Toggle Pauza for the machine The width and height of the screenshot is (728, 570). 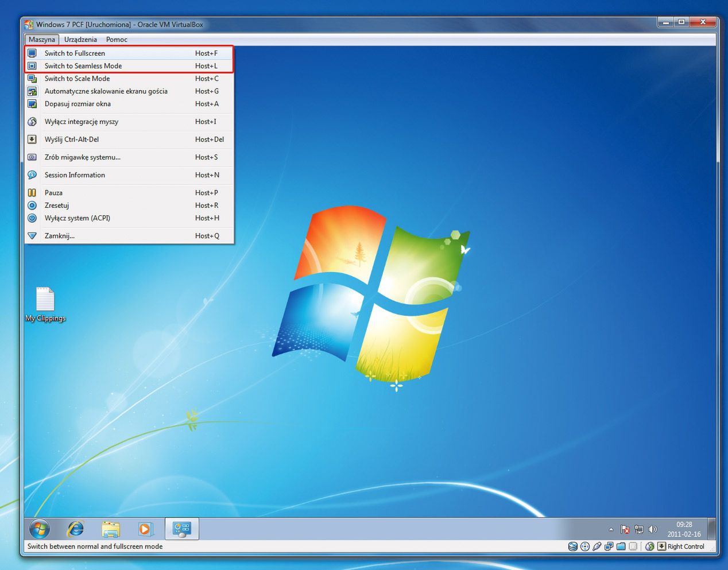point(129,193)
